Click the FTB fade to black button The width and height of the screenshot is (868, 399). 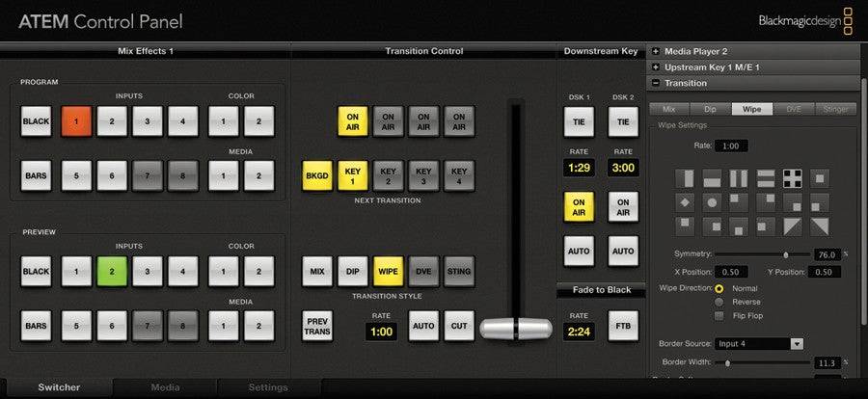coord(623,326)
